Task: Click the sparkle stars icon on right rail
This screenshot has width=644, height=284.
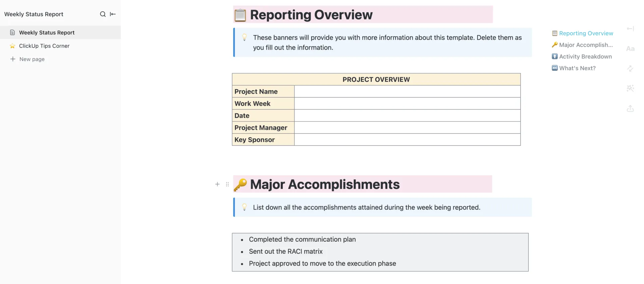Action: (630, 88)
